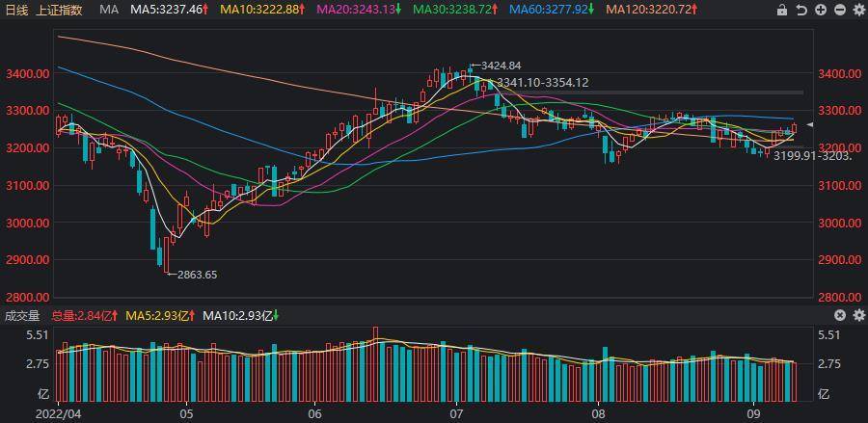Click the arrow marker on right price axis
868x423 pixels.
click(810, 126)
